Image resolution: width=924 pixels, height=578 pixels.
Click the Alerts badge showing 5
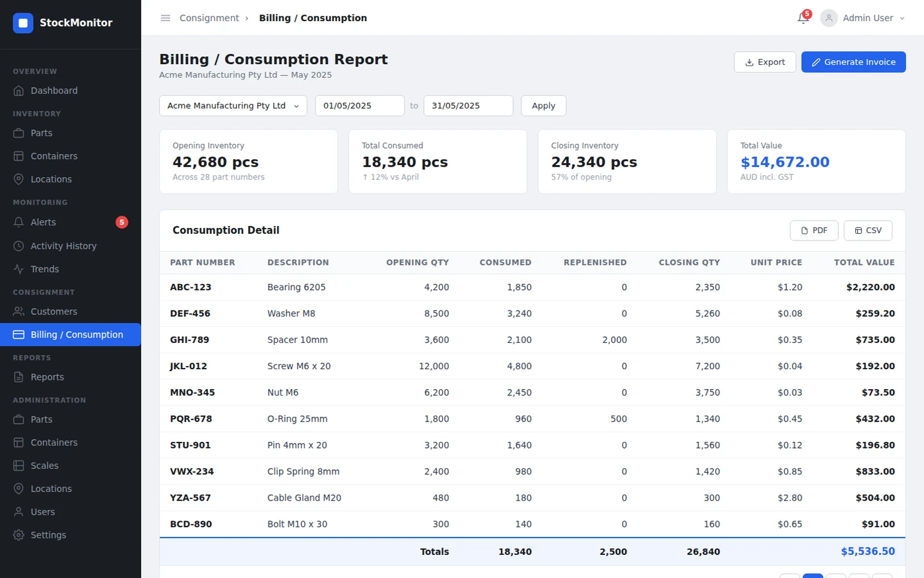[121, 222]
